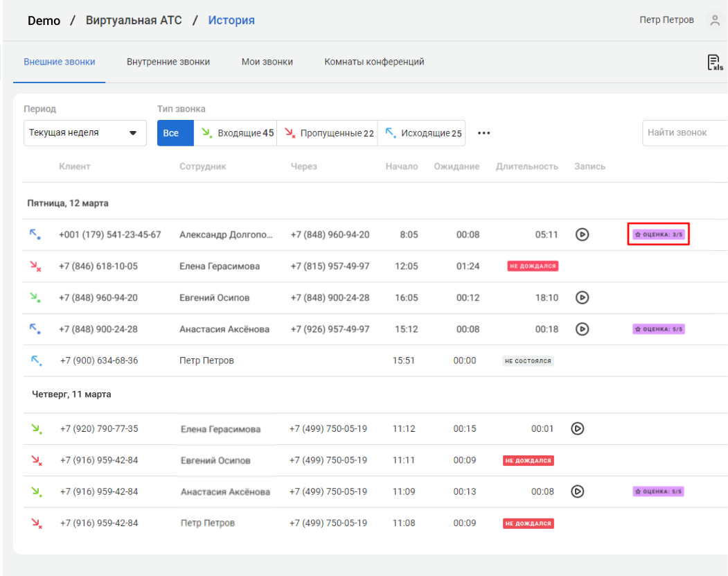Expand more filters three-dot menu

tap(484, 133)
